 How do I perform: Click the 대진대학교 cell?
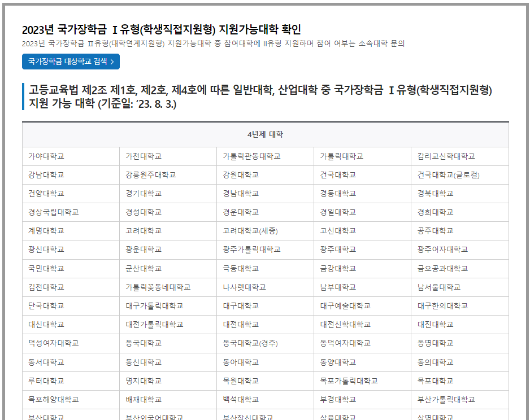(460, 325)
